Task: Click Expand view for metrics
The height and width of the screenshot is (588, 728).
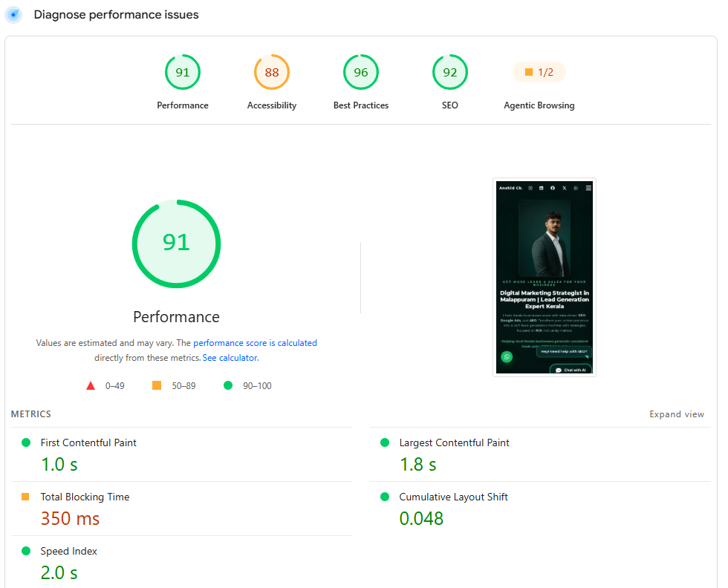Action: [x=677, y=414]
